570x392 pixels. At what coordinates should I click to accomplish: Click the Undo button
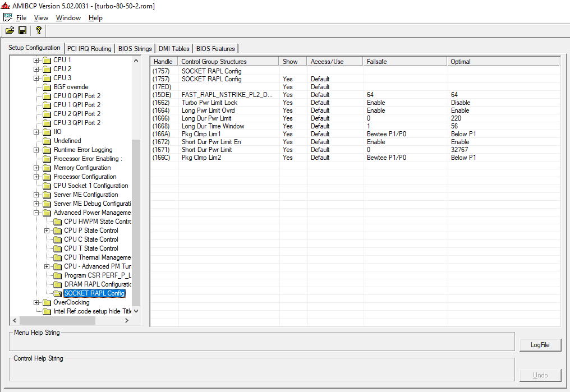tap(540, 375)
